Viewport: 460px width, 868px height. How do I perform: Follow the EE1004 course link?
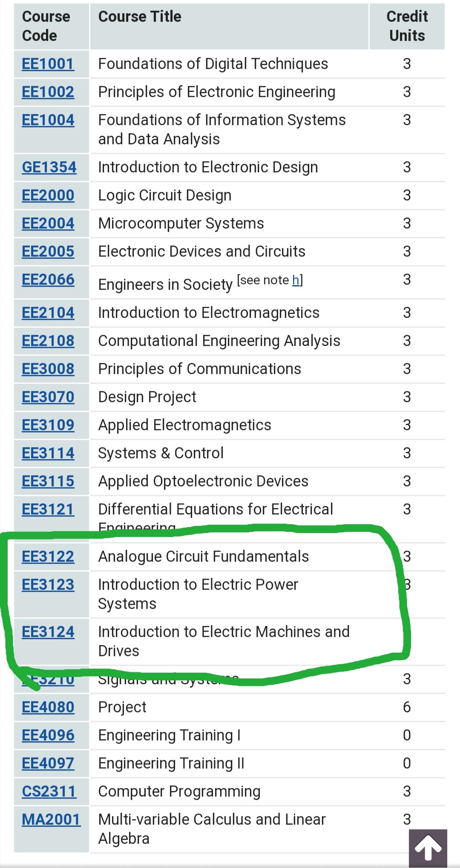[x=48, y=120]
